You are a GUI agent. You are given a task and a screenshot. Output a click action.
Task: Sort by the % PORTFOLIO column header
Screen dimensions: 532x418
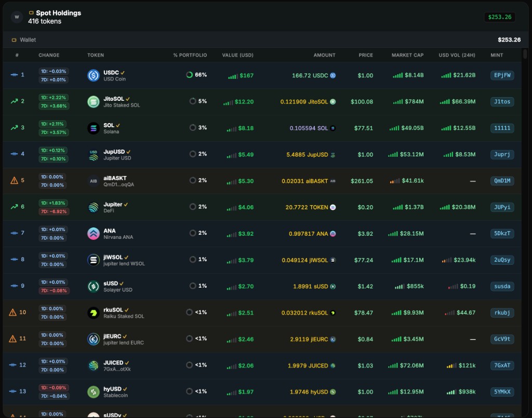pyautogui.click(x=190, y=55)
